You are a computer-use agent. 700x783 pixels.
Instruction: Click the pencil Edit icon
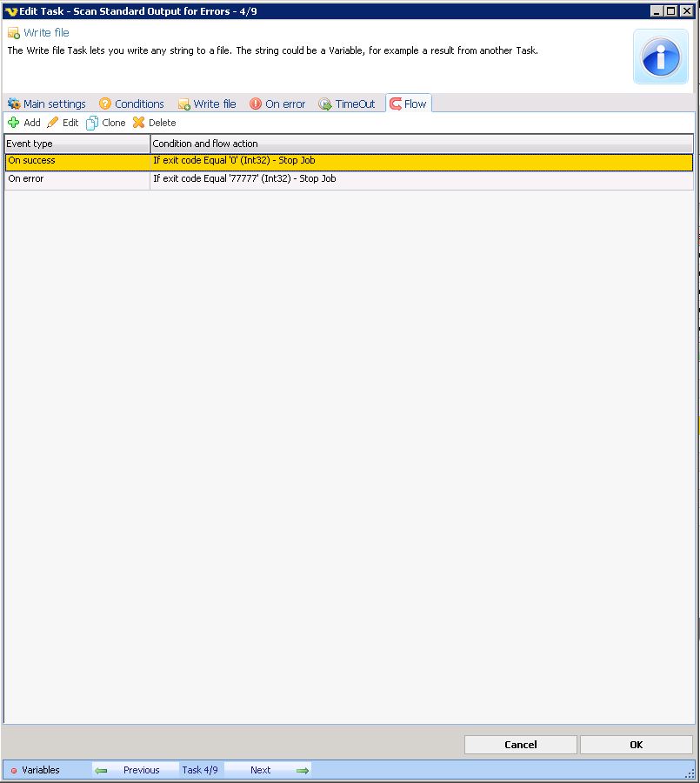click(x=53, y=123)
